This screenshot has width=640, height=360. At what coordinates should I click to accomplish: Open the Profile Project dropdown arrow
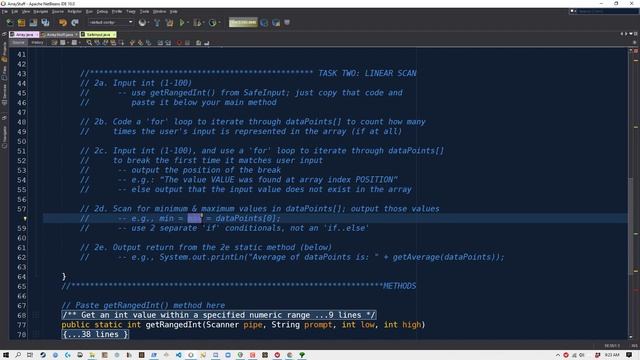point(219,23)
